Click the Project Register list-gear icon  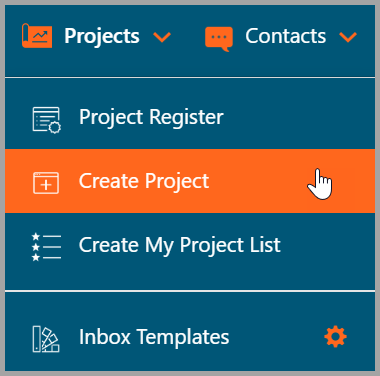tap(46, 120)
